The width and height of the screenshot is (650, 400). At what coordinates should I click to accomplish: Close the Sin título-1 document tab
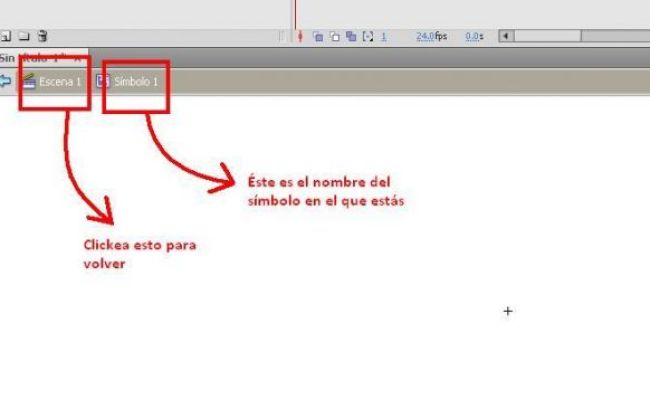point(77,58)
